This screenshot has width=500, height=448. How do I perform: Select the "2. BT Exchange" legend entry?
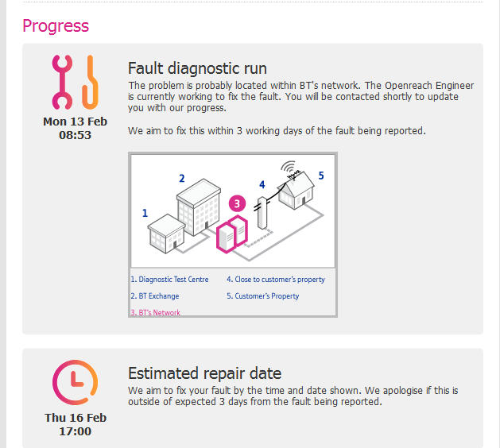tap(154, 296)
